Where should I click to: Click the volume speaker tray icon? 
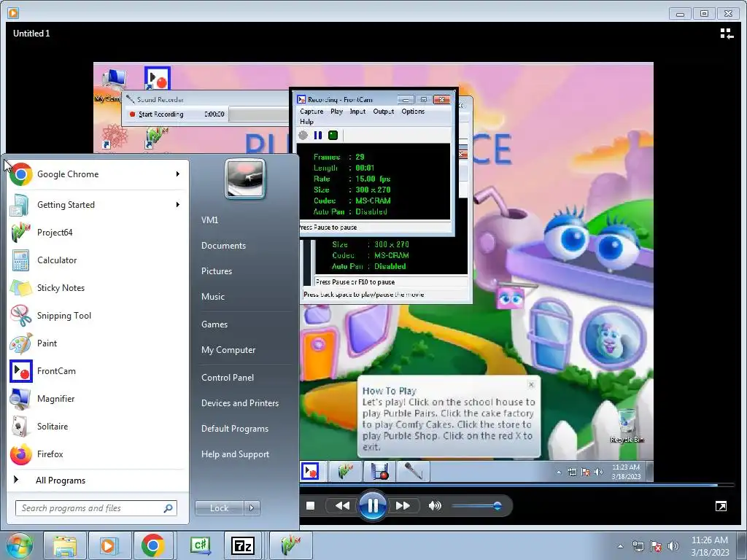click(673, 547)
